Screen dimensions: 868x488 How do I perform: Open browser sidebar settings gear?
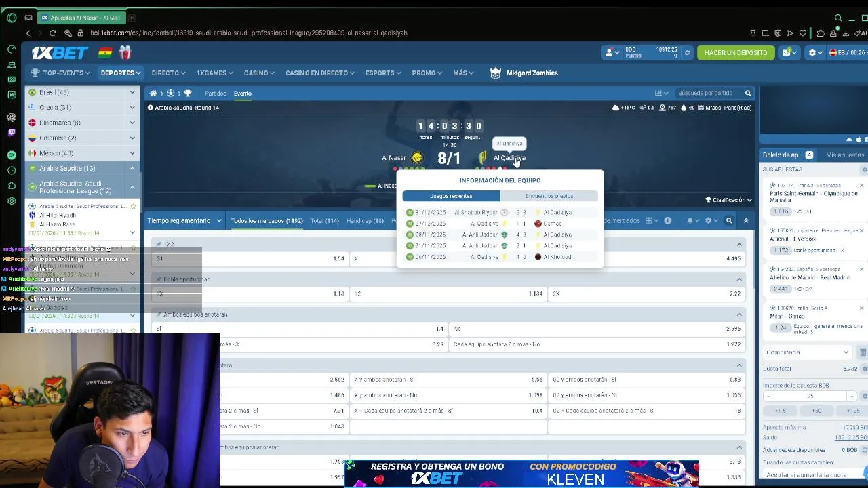12,201
